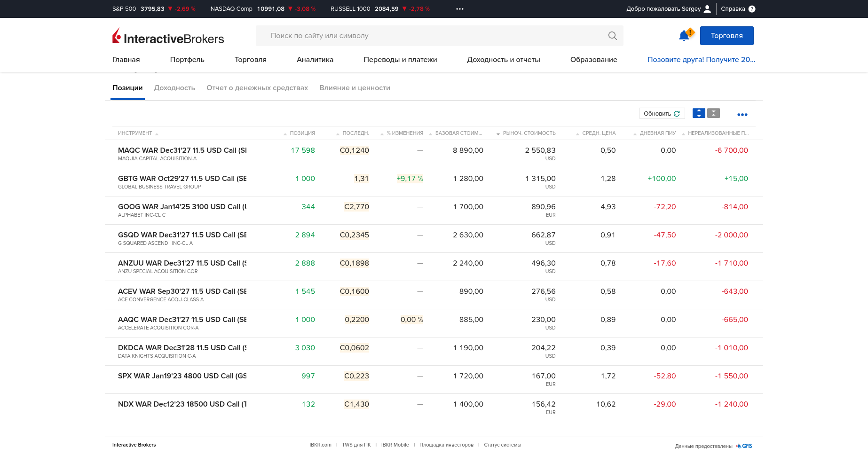Click the search magnifier icon
The image size is (868, 455).
pyautogui.click(x=612, y=36)
